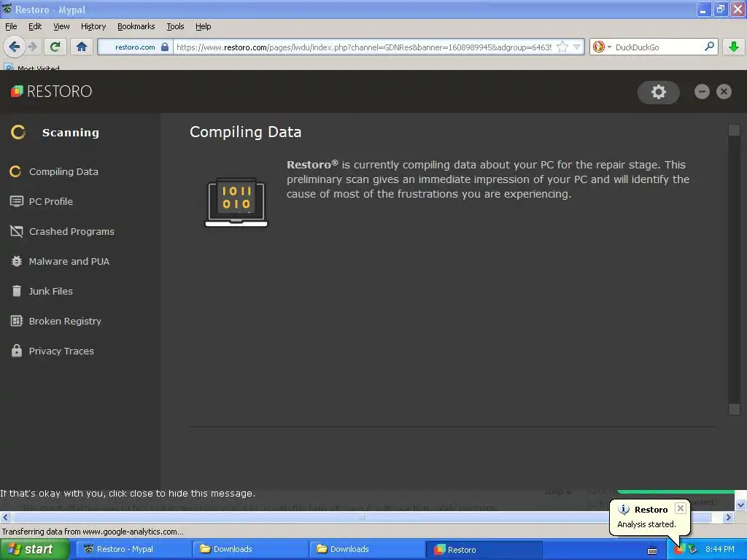
Task: Click the Junk Files trash icon
Action: click(16, 291)
